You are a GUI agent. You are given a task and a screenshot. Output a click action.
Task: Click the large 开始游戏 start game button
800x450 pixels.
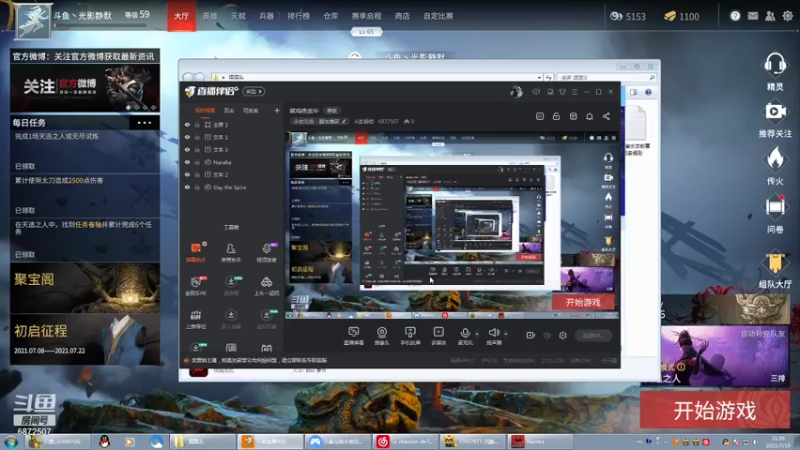[x=715, y=410]
